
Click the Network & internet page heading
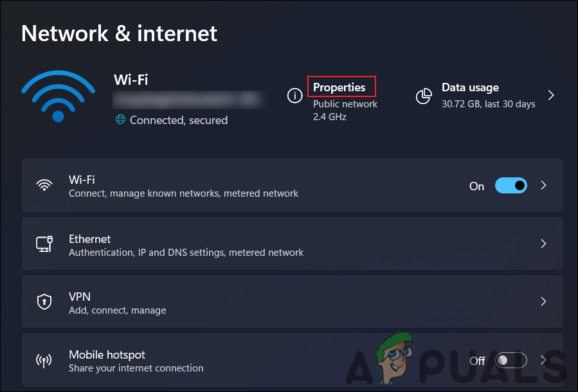[119, 33]
